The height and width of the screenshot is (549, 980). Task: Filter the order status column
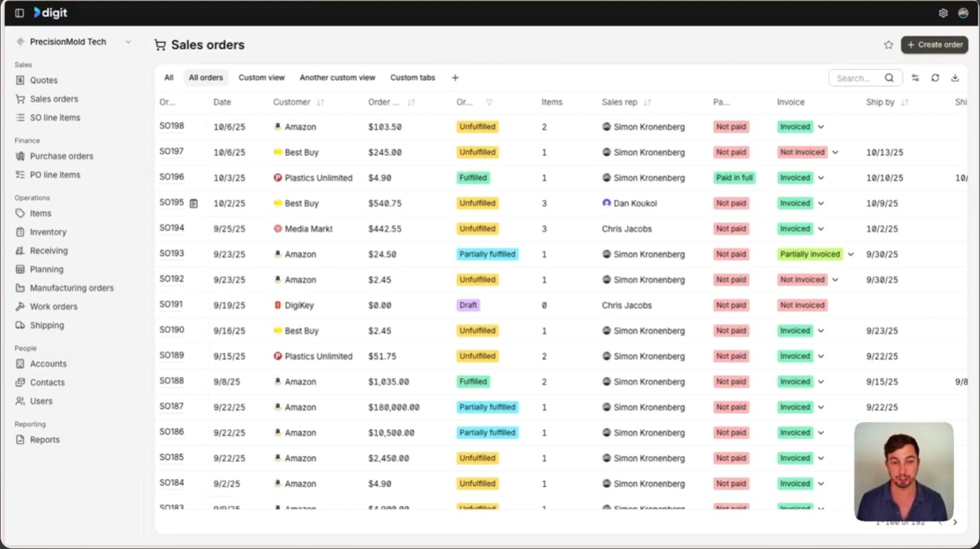489,102
